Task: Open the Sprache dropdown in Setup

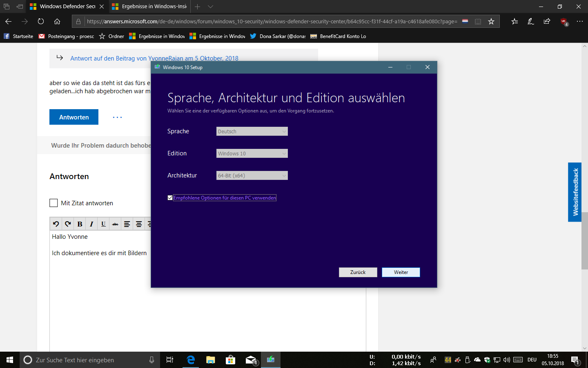Action: (x=252, y=131)
